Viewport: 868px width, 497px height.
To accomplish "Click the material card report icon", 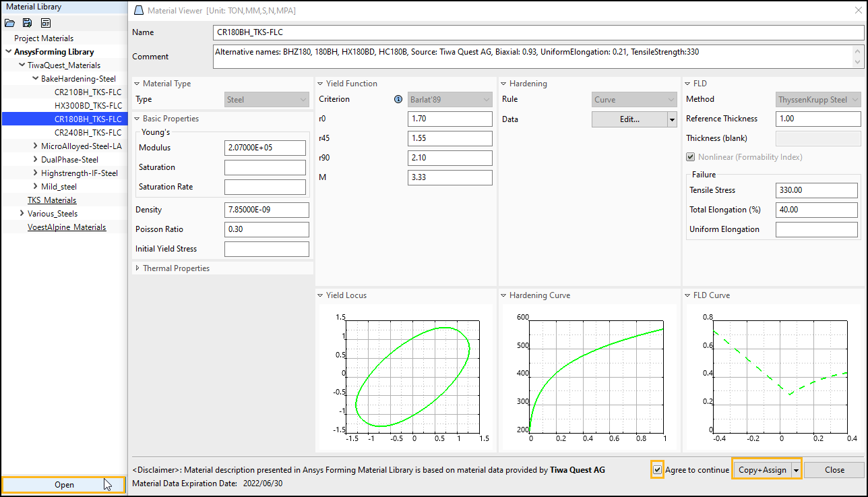I will pyautogui.click(x=45, y=22).
